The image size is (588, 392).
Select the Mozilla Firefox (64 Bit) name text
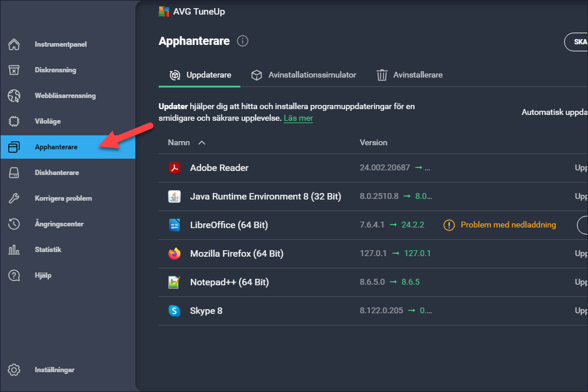[237, 254]
